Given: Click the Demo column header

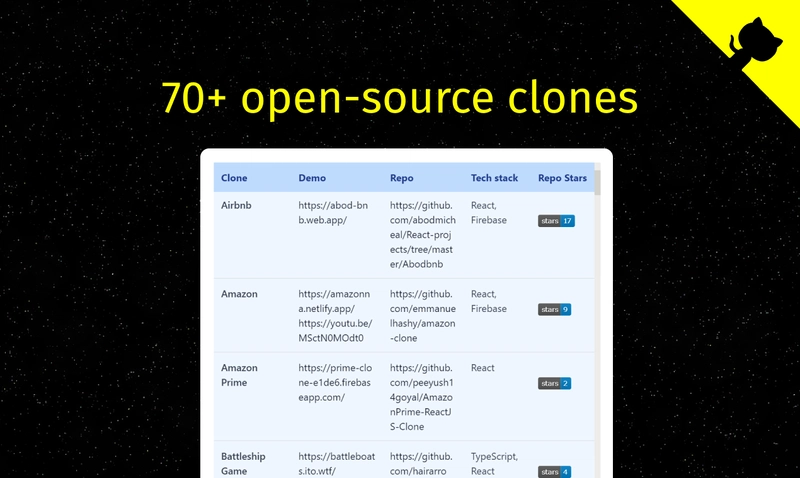Looking at the screenshot, I should 312,178.
